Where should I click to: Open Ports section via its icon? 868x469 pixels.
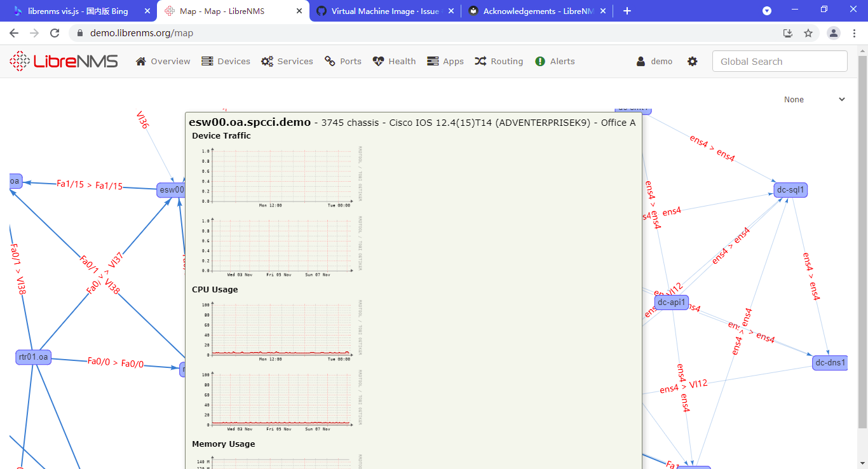pos(329,61)
